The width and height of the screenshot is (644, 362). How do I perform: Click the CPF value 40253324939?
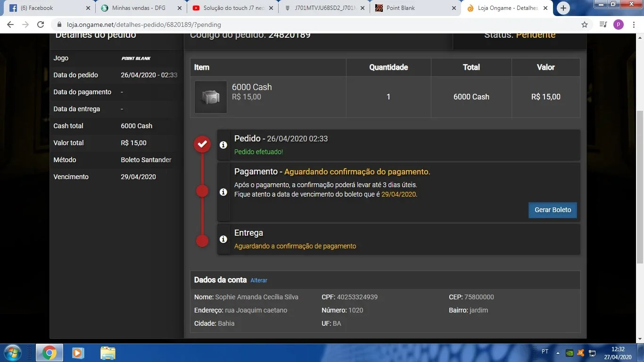(x=357, y=297)
